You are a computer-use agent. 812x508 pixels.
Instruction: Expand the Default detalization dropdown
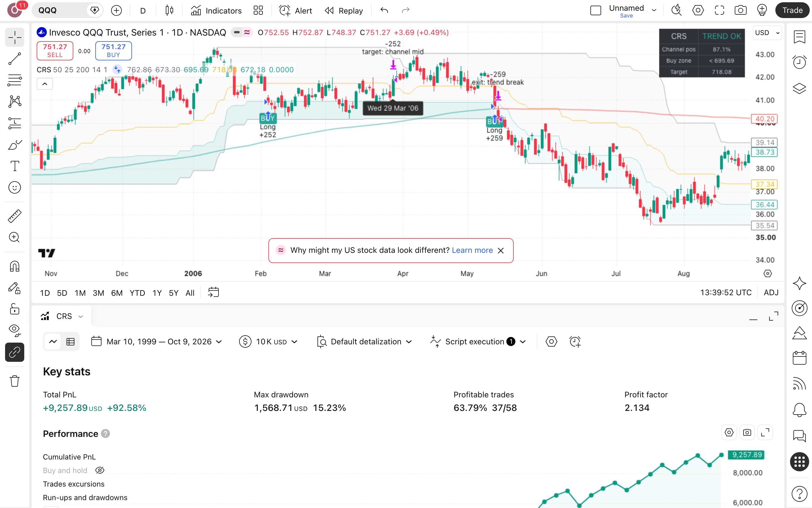point(364,342)
